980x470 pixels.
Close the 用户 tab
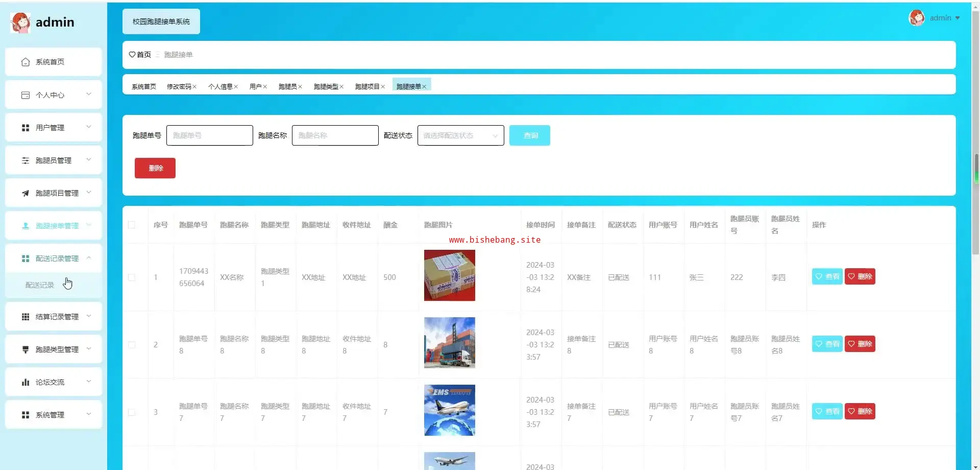265,87
